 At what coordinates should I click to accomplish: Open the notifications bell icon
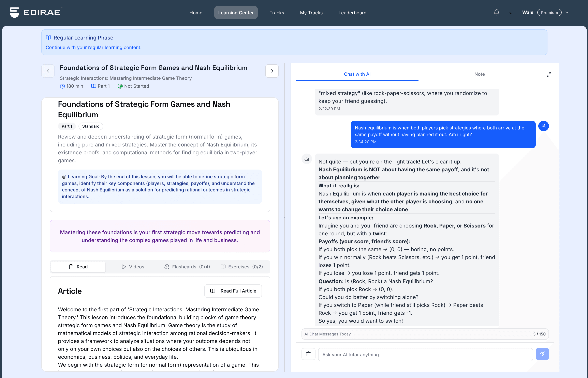coord(496,13)
